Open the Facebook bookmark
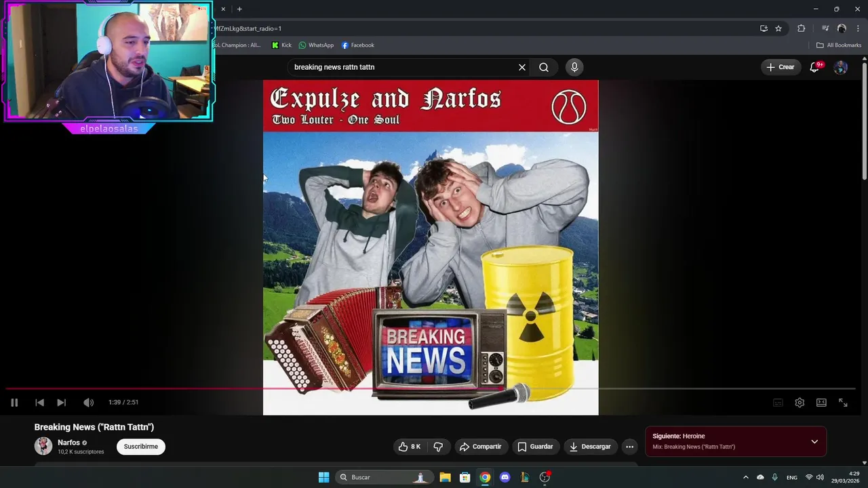Image resolution: width=868 pixels, height=488 pixels. 358,45
